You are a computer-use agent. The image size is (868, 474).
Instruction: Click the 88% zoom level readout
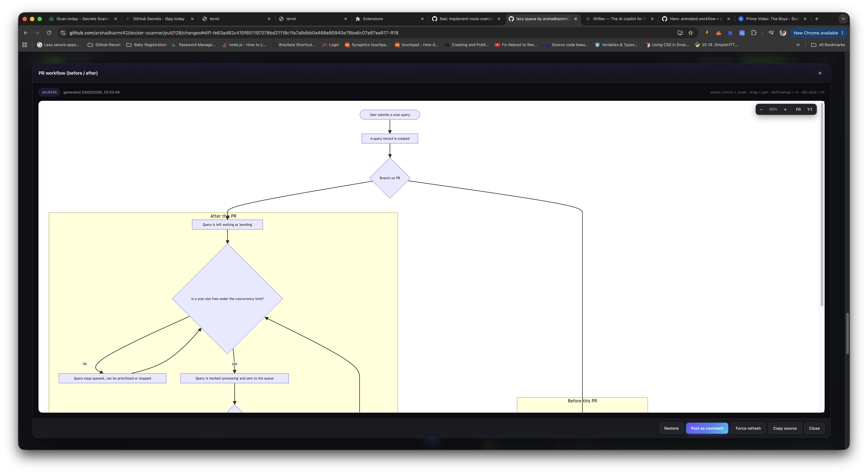[x=773, y=109]
